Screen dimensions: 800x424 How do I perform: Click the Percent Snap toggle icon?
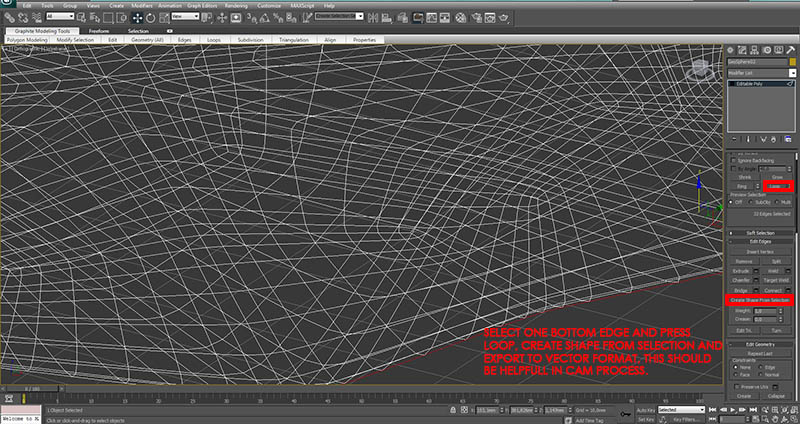(279, 18)
